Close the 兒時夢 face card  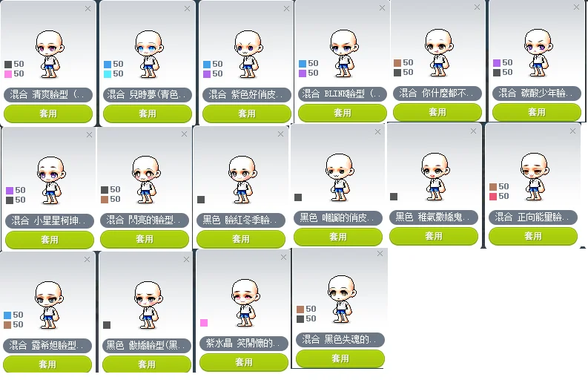(187, 9)
